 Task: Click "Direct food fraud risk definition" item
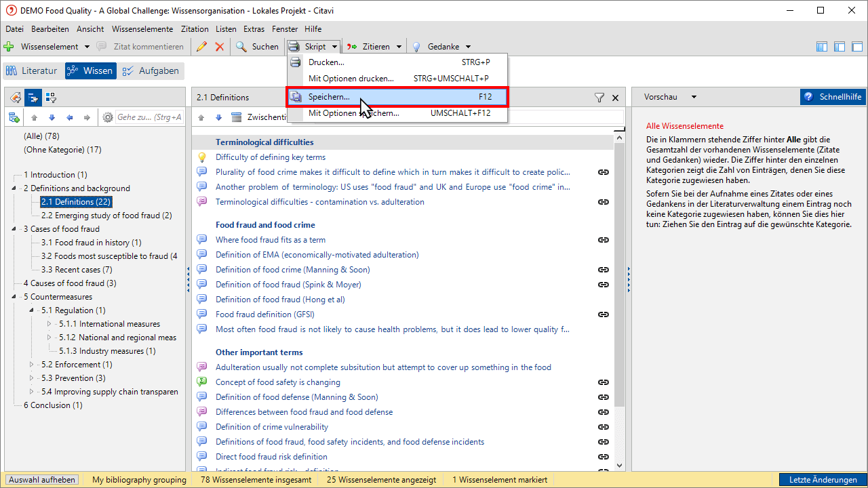(x=271, y=457)
